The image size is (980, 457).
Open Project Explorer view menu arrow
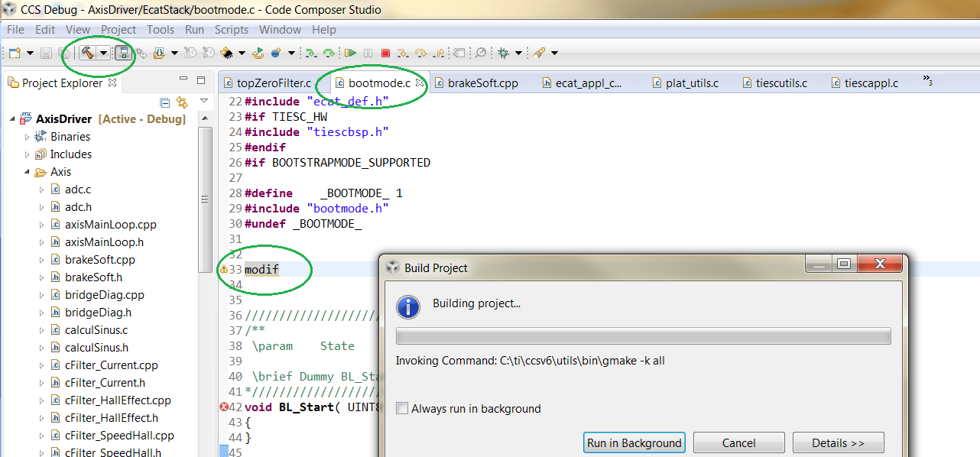pos(204,101)
